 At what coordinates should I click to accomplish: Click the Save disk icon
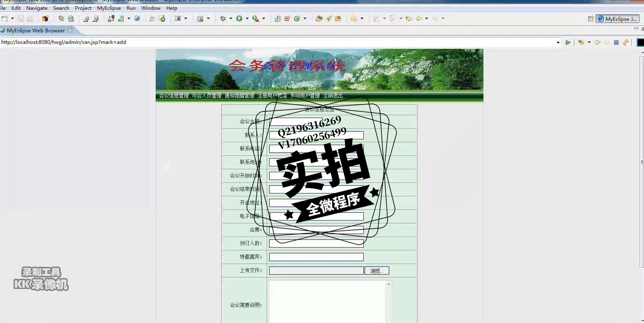click(x=20, y=18)
